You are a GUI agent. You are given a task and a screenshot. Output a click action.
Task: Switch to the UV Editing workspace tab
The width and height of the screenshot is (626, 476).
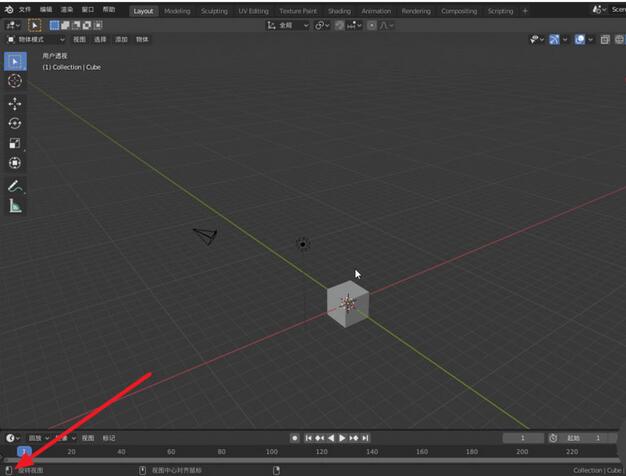pos(254,11)
